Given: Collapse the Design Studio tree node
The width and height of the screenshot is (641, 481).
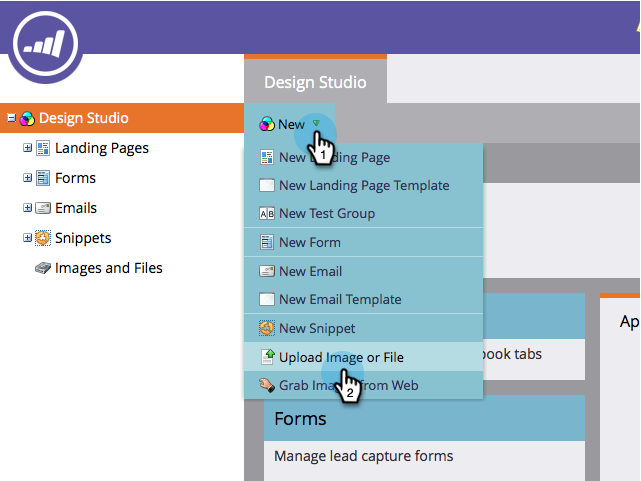Looking at the screenshot, I should click(x=11, y=118).
